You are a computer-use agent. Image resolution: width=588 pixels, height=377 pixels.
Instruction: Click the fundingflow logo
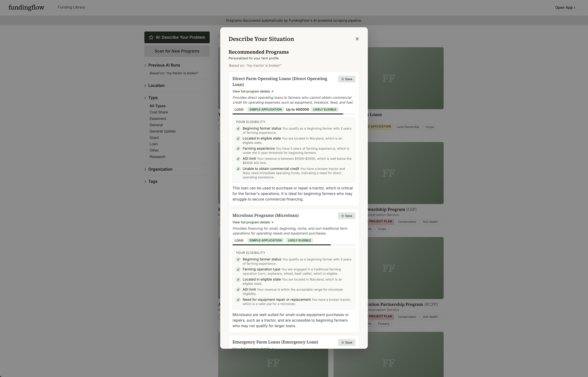[26, 7]
